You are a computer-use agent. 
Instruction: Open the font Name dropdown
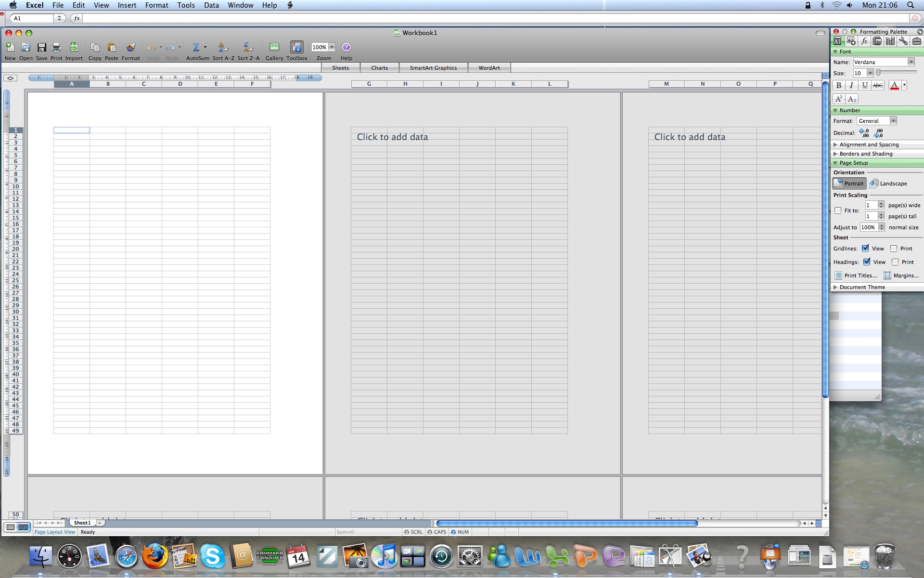point(911,62)
